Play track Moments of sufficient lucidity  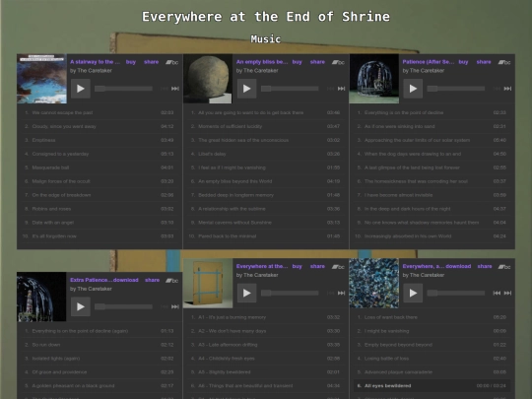(x=266, y=126)
